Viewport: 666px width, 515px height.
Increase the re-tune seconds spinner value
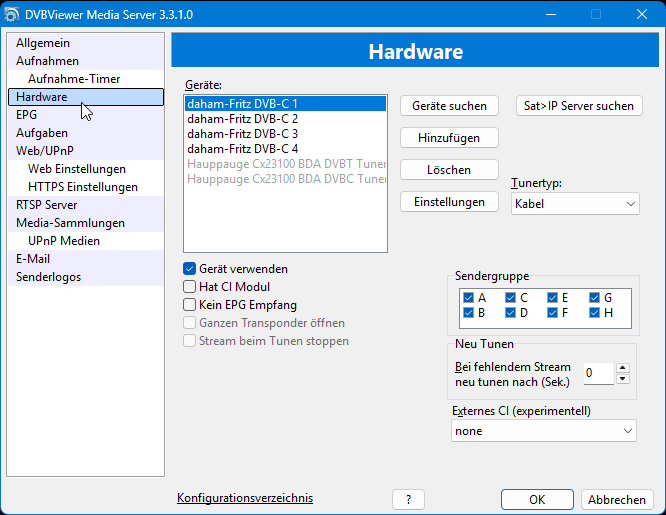pos(623,368)
